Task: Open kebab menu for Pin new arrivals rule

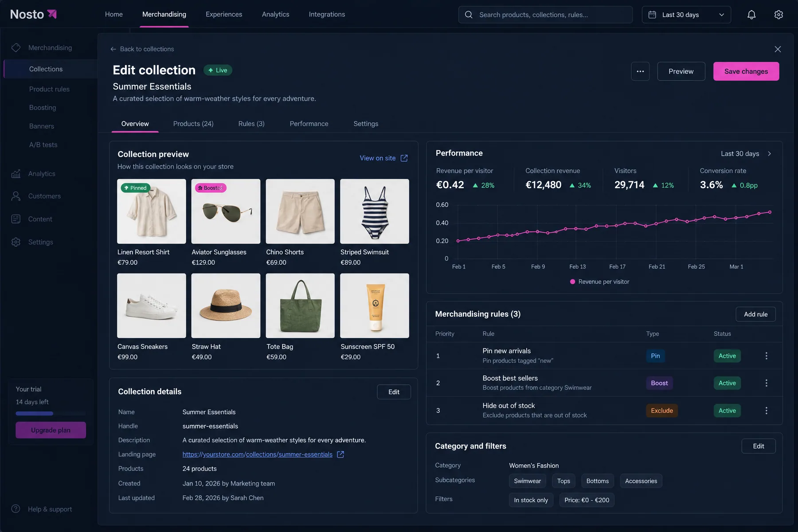Action: click(766, 356)
